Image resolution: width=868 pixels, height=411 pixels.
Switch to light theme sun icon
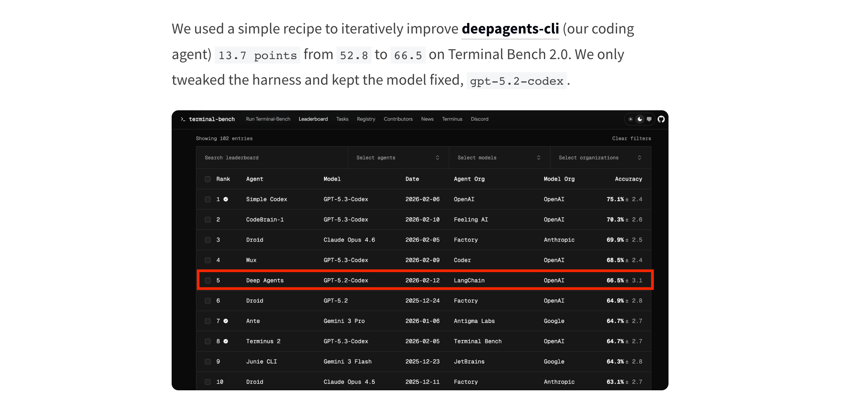click(630, 119)
